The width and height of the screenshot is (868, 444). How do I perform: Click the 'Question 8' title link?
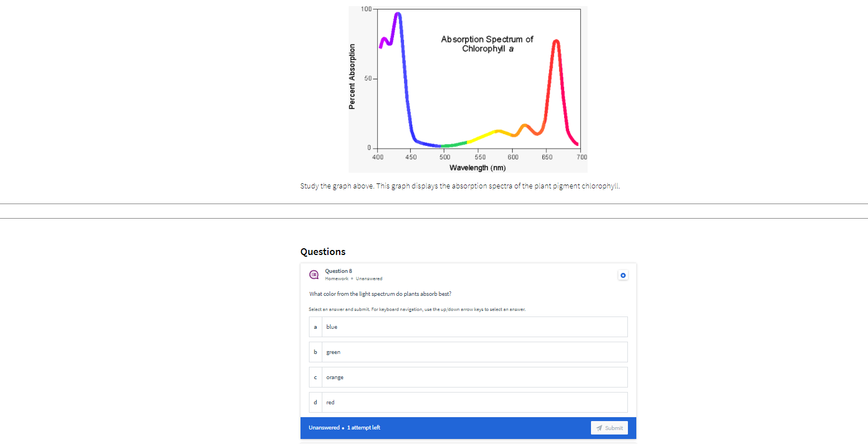pos(338,271)
